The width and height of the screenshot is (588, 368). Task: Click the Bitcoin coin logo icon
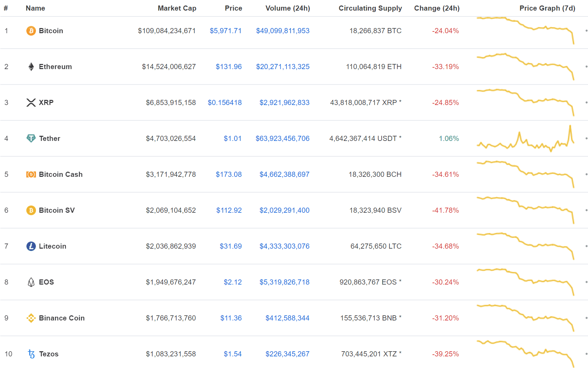coord(31,31)
